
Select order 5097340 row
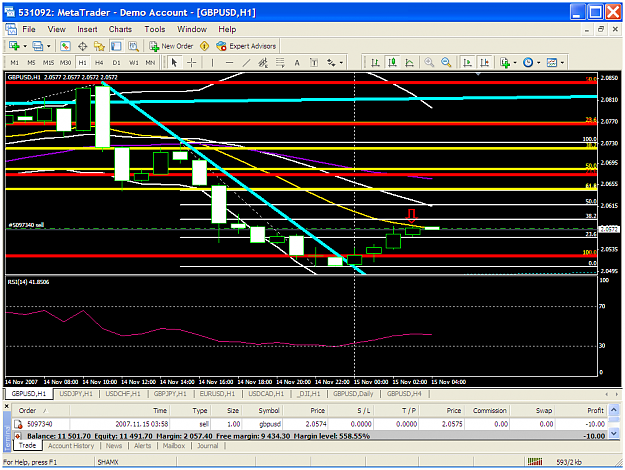tap(309, 424)
